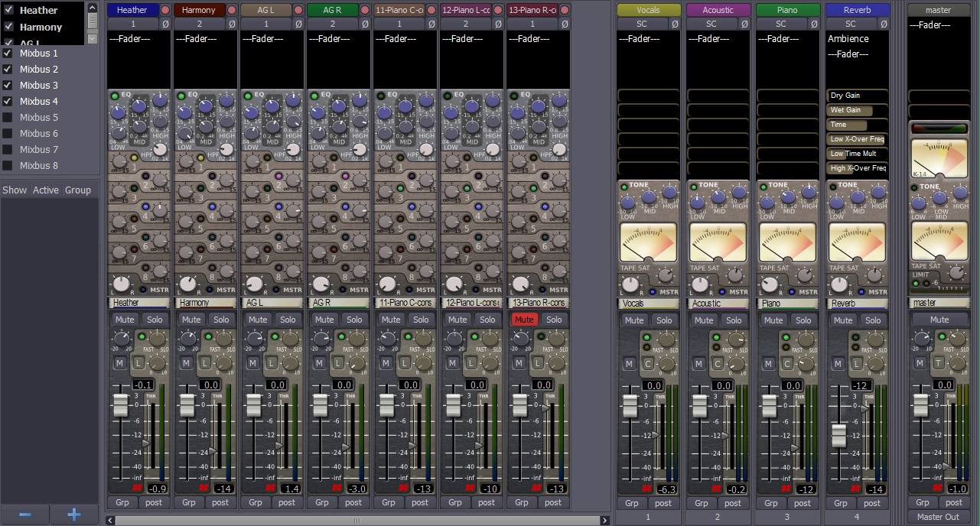Image resolution: width=980 pixels, height=526 pixels.
Task: Open the post metering selector on AG R
Action: click(x=353, y=502)
